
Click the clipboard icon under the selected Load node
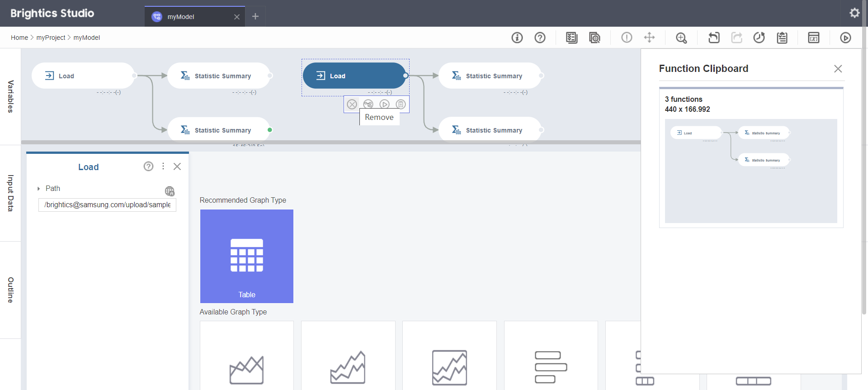[401, 104]
